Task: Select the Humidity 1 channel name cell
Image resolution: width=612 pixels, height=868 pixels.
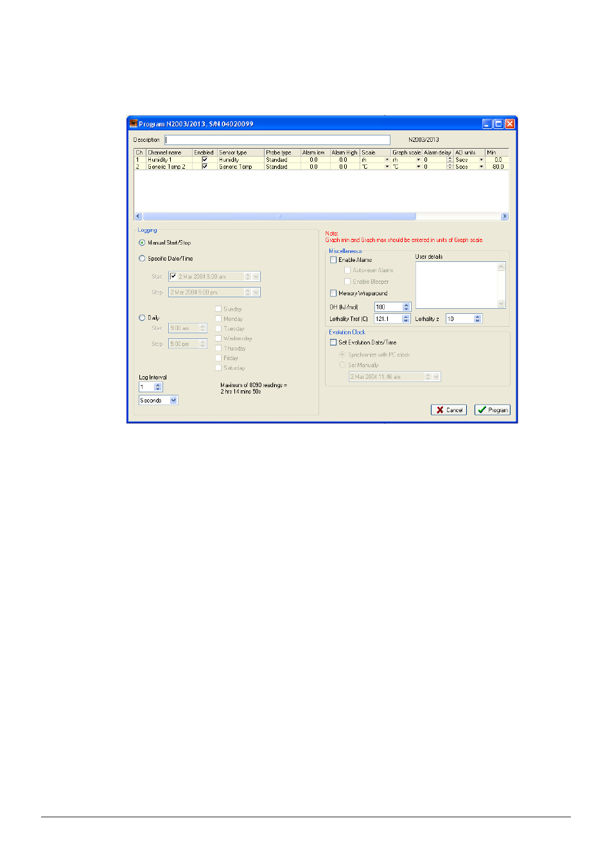Action: 170,159
